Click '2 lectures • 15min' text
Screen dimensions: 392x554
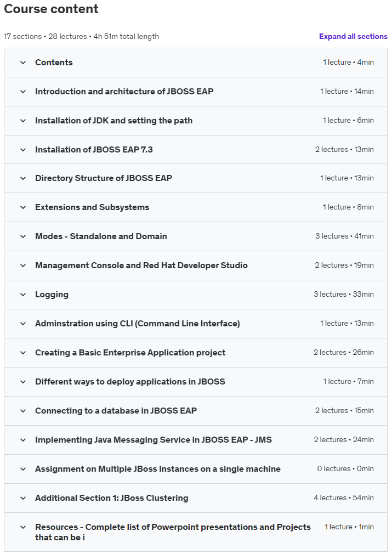pyautogui.click(x=344, y=410)
